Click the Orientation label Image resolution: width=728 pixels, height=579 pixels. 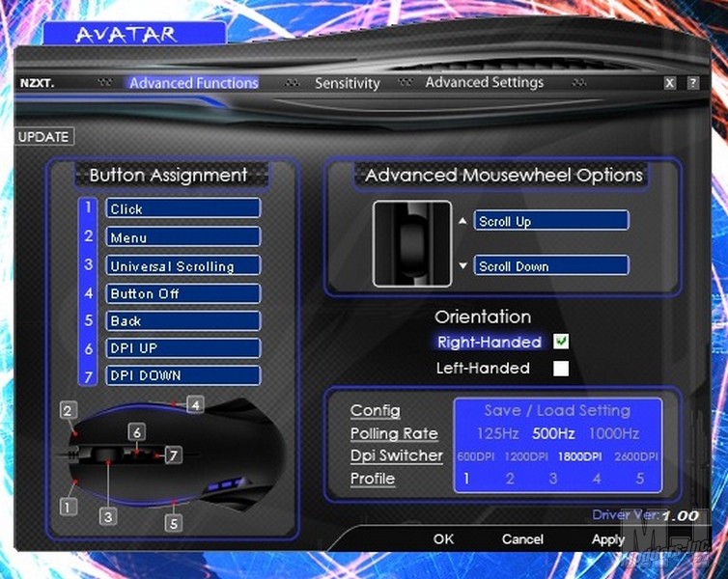click(483, 317)
